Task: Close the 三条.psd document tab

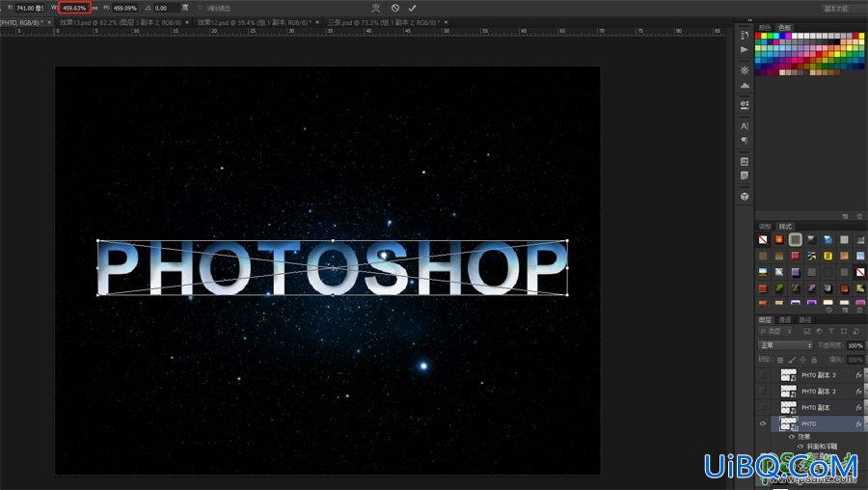Action: (x=446, y=22)
